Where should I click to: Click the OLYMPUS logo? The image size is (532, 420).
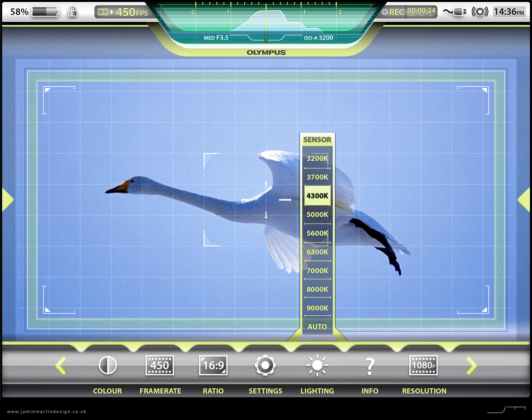coord(266,53)
